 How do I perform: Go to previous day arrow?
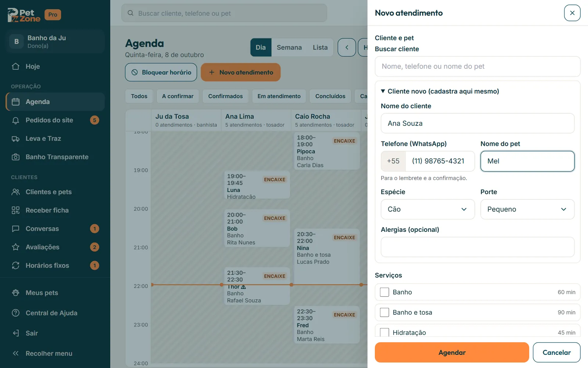pyautogui.click(x=347, y=47)
